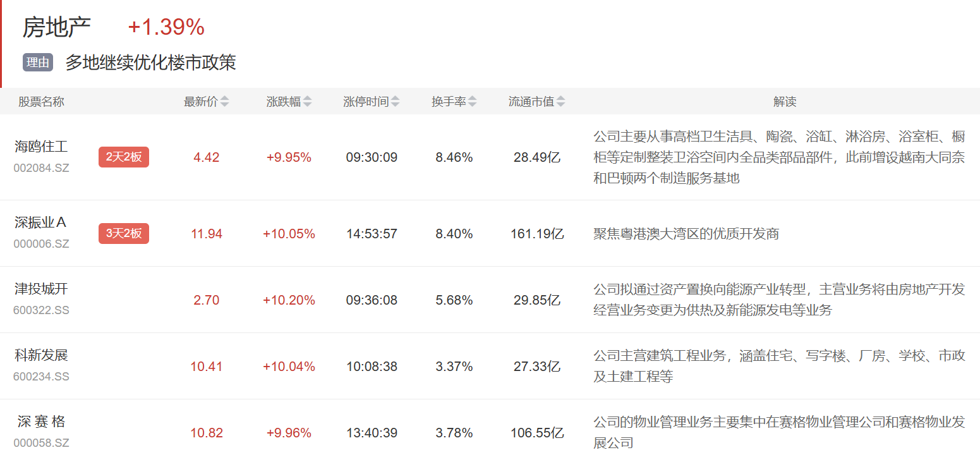
Task: Click the 解读 column header
Action: coord(784,102)
